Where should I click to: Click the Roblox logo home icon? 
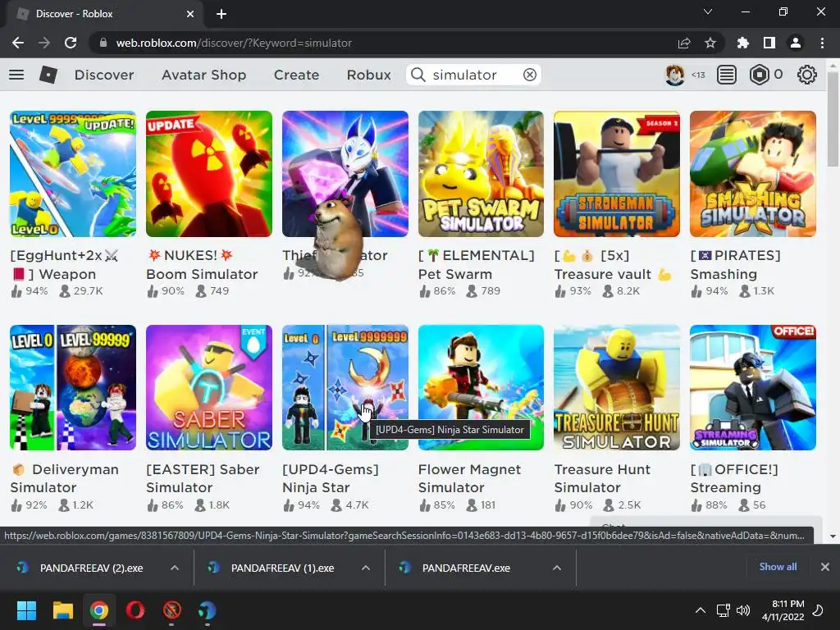(x=48, y=75)
